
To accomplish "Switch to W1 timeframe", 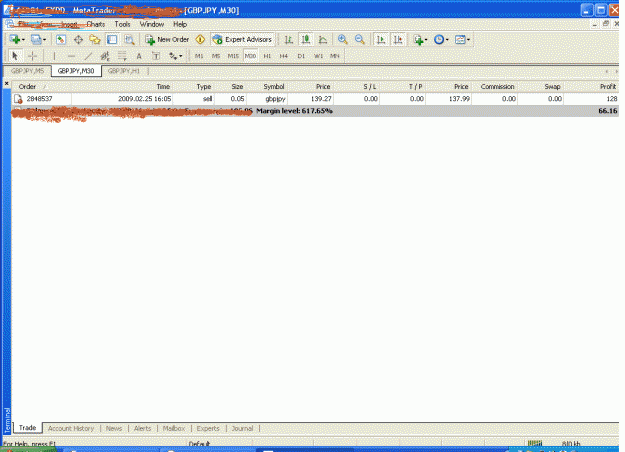I will [x=318, y=56].
